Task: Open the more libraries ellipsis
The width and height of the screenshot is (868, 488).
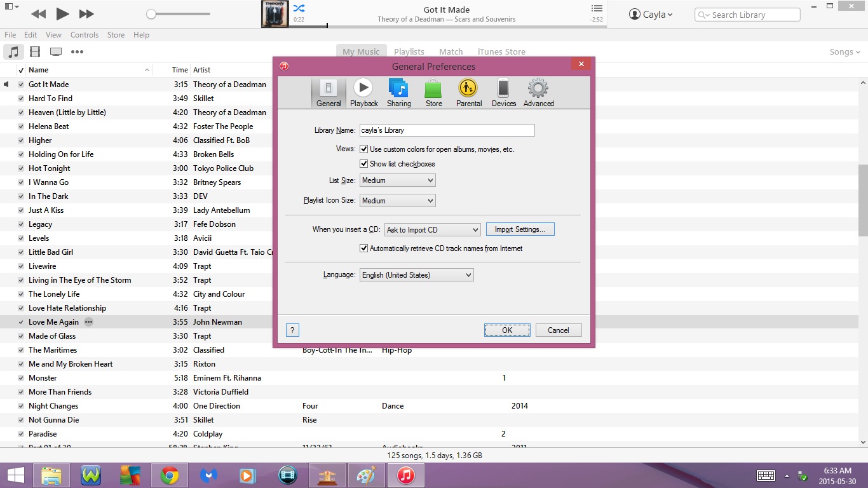Action: point(77,52)
